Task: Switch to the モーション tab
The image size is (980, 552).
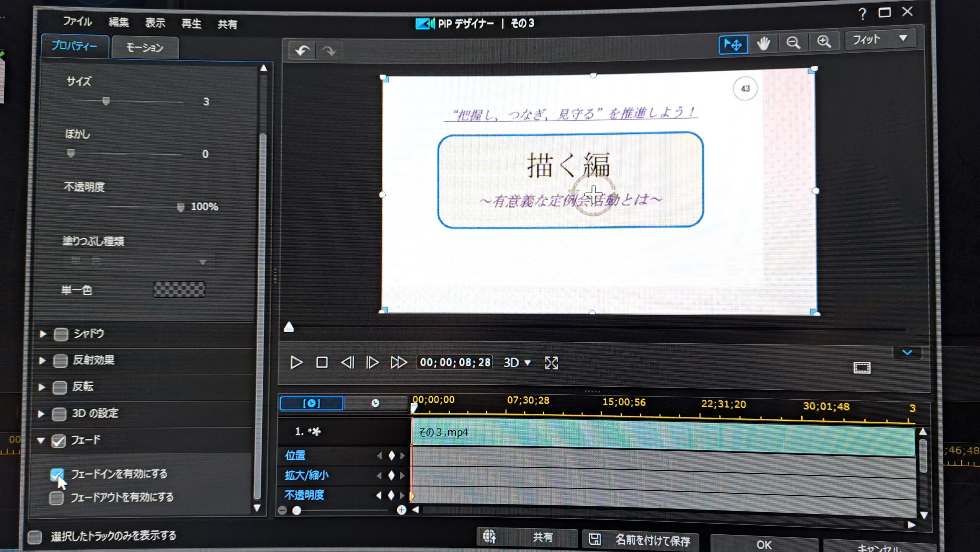Action: 145,47
